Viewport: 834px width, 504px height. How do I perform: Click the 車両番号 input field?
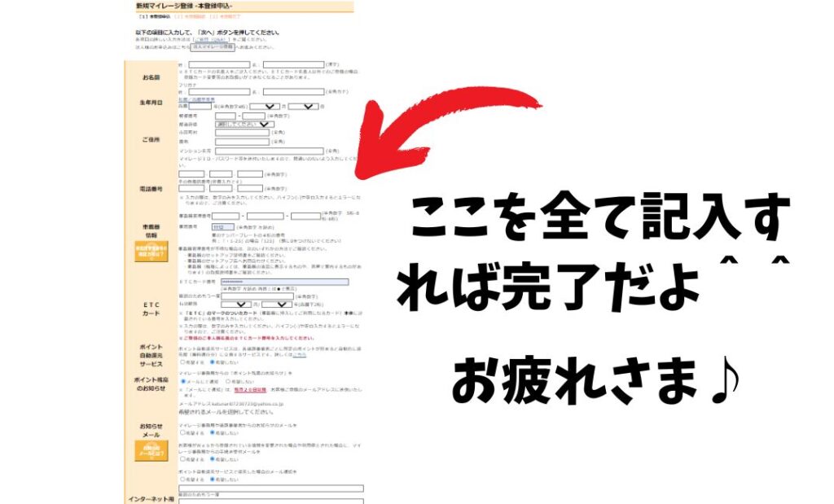tap(222, 227)
